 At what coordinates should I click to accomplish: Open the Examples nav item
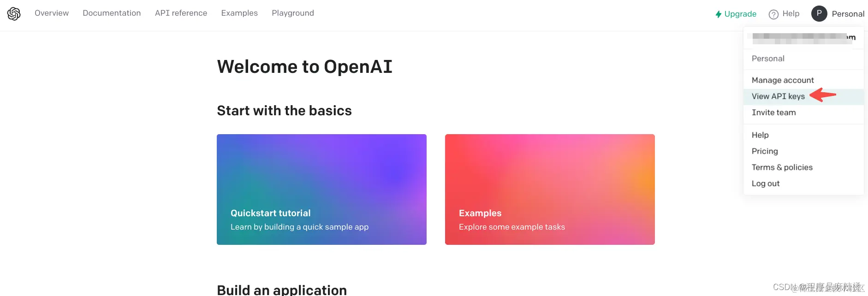click(x=239, y=13)
